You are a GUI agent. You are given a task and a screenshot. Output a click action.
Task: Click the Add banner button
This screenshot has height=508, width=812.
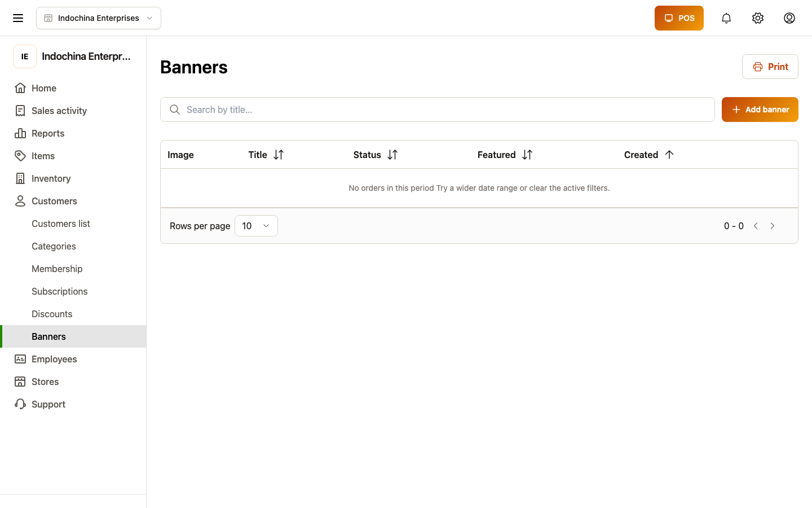pos(760,110)
